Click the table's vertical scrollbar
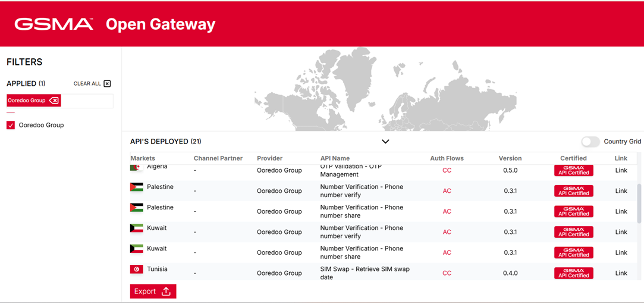This screenshot has width=644, height=303. click(x=639, y=202)
